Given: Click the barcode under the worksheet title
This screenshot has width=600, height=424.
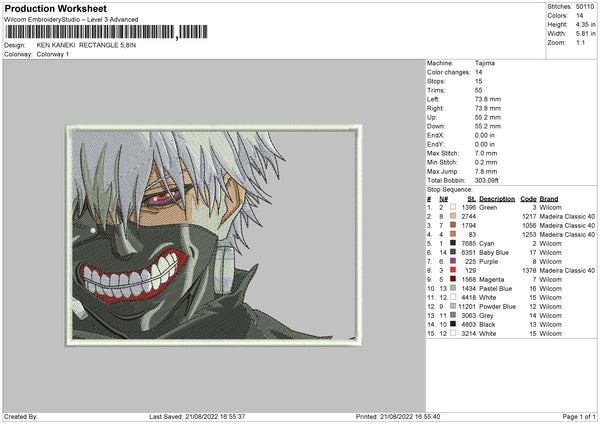Looking at the screenshot, I should (x=106, y=32).
